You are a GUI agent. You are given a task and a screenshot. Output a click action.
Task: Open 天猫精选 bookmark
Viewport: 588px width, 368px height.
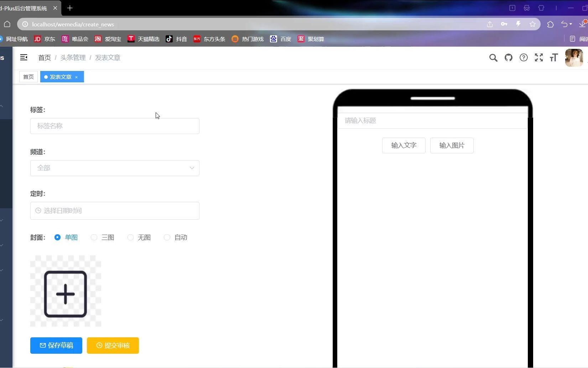(143, 39)
